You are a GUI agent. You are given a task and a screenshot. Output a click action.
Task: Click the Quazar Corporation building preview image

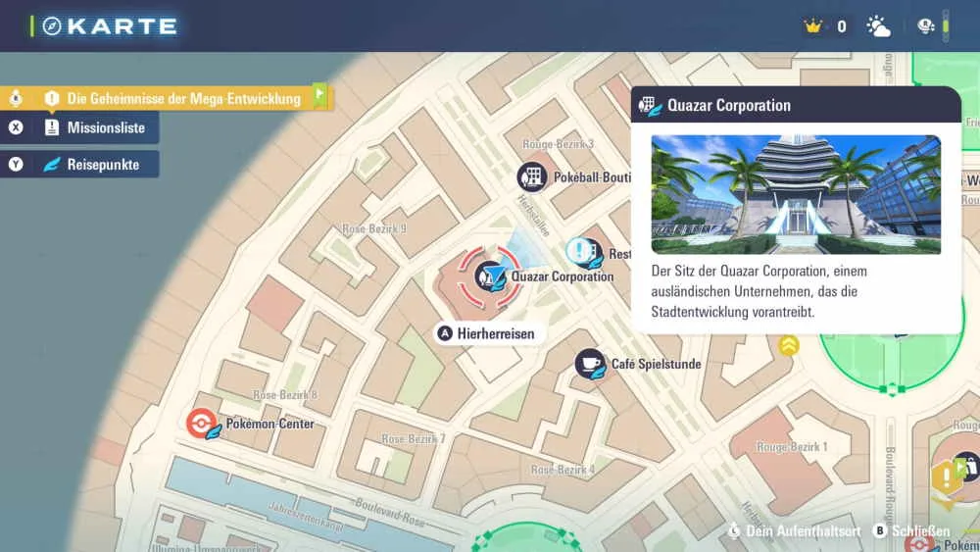(796, 194)
